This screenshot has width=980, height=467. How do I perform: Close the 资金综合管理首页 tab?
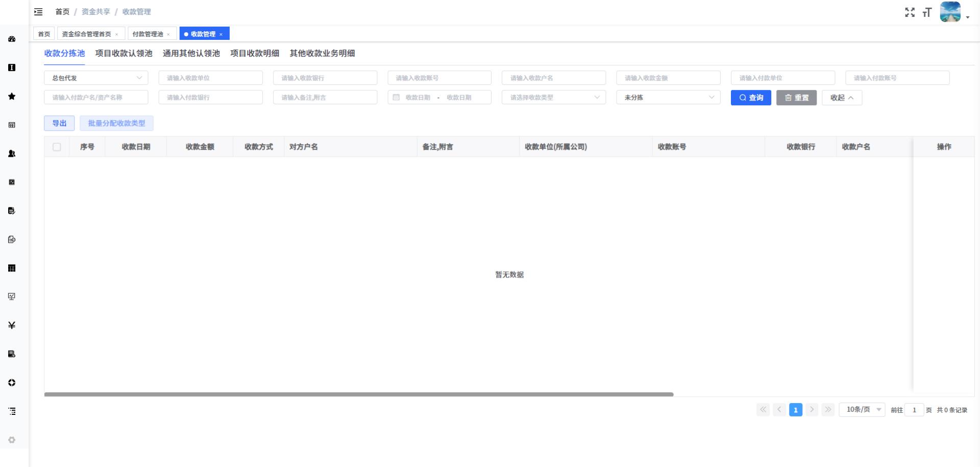click(117, 34)
